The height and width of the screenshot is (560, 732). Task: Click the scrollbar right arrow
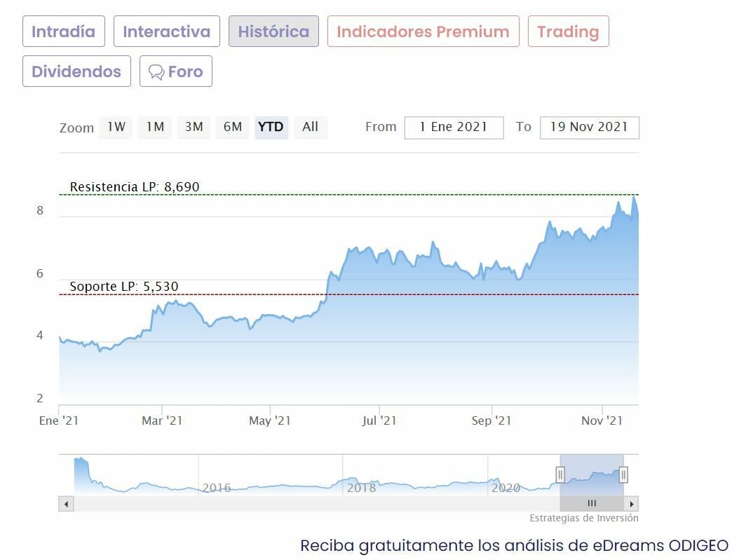631,504
